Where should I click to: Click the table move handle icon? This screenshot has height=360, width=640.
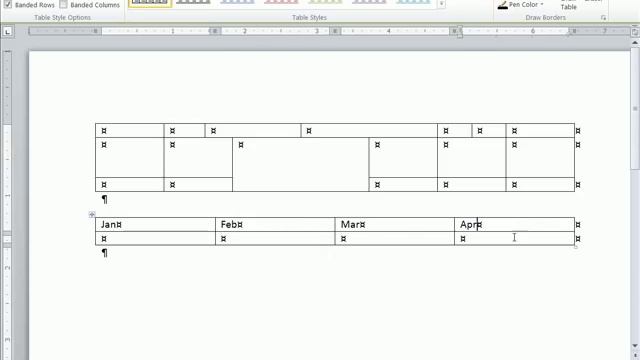(x=92, y=214)
